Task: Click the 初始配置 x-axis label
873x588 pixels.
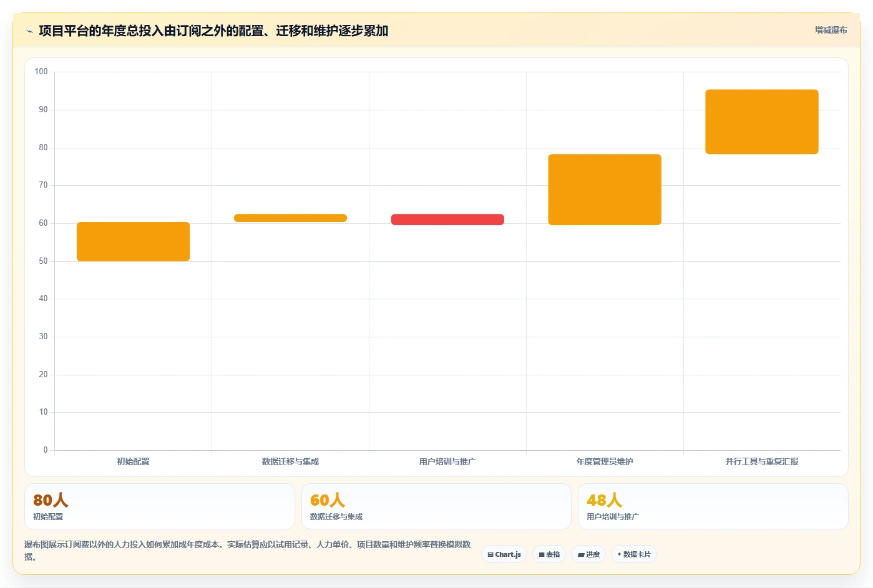Action: pos(133,461)
